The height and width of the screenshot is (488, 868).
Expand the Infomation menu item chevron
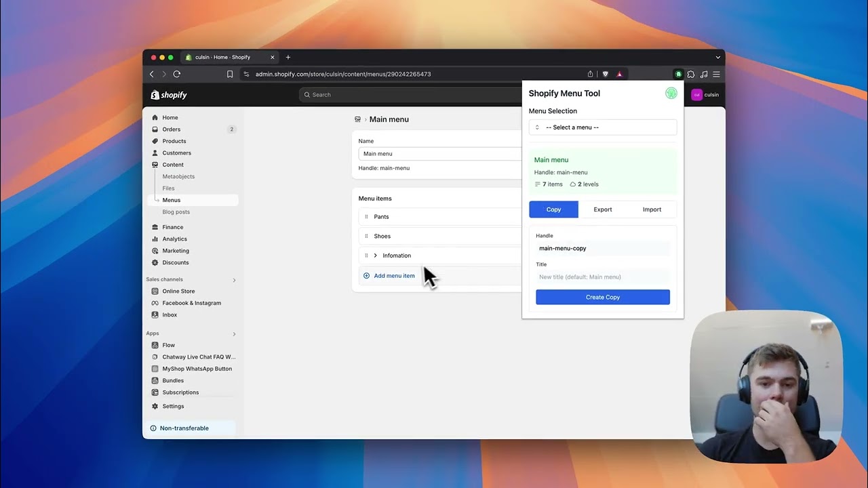coord(375,256)
